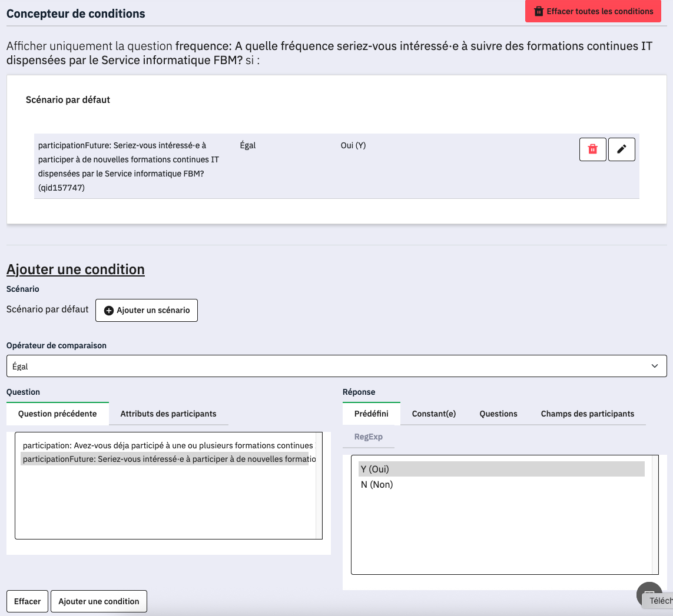Switch to 'Question précédente' tab
The height and width of the screenshot is (616, 673).
point(57,414)
